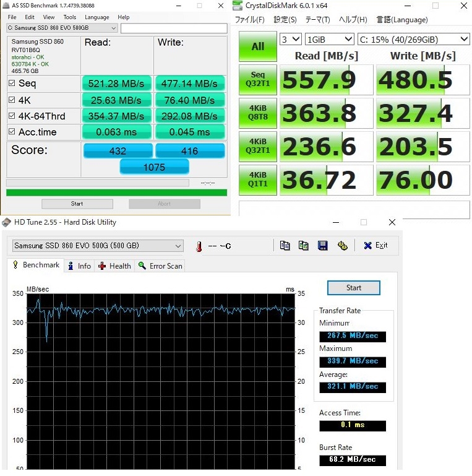Open AS SSD Language menu
Image resolution: width=472 pixels, height=476 pixels.
coord(97,17)
